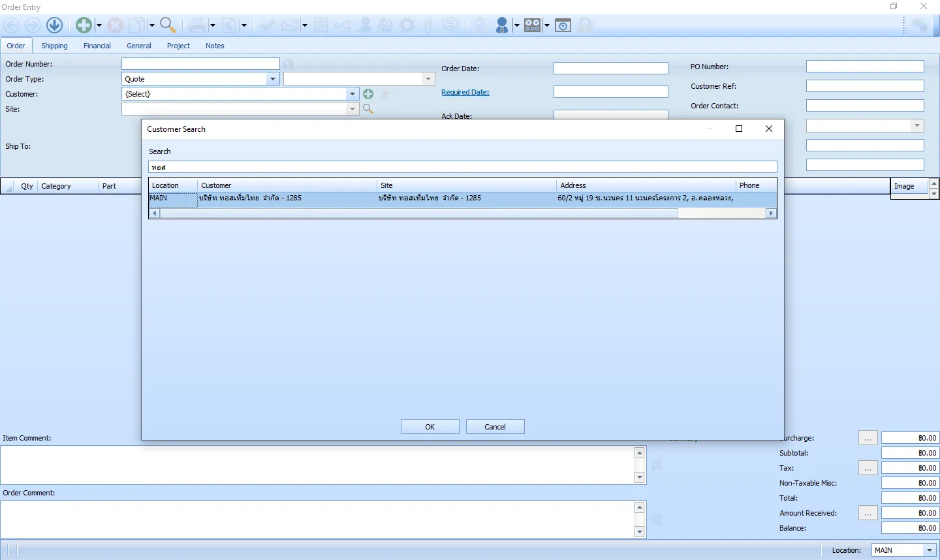Click the Customer Search text field
This screenshot has width=940, height=560.
click(x=463, y=167)
